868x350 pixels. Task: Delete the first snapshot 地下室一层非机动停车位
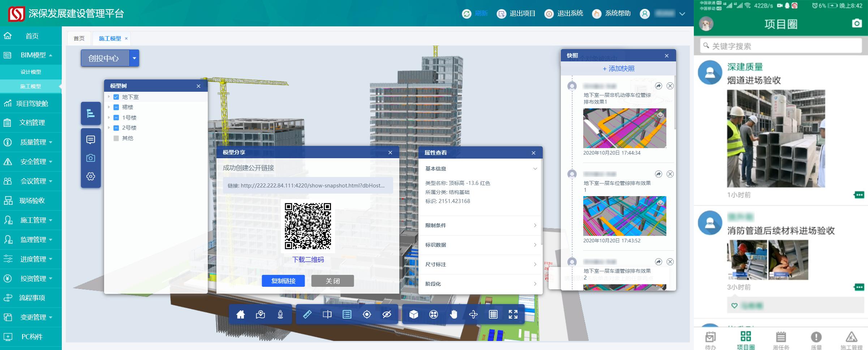(x=670, y=86)
